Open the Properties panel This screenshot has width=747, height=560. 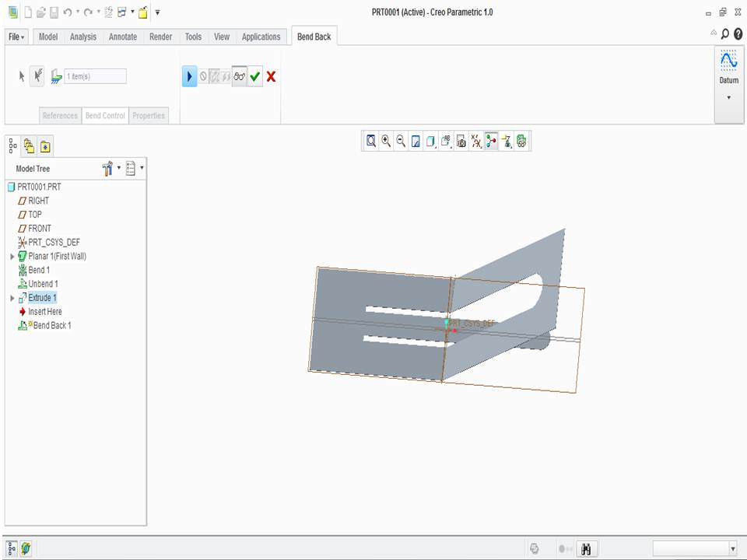click(x=149, y=116)
